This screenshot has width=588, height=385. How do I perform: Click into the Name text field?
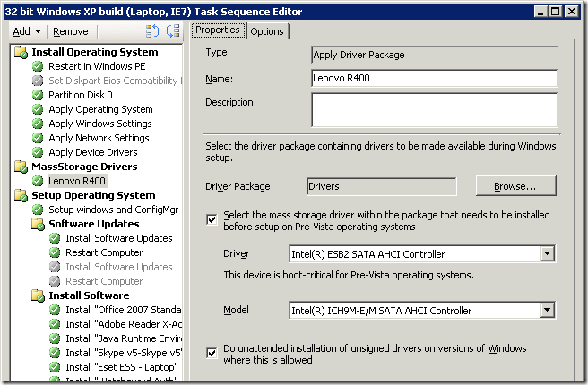[x=434, y=79]
